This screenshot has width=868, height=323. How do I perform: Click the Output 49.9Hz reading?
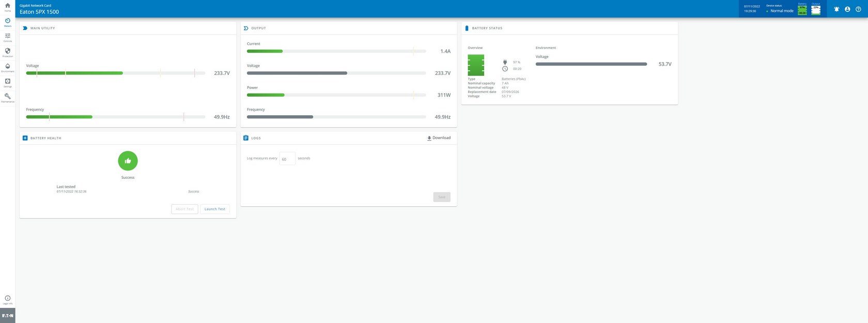tap(443, 117)
